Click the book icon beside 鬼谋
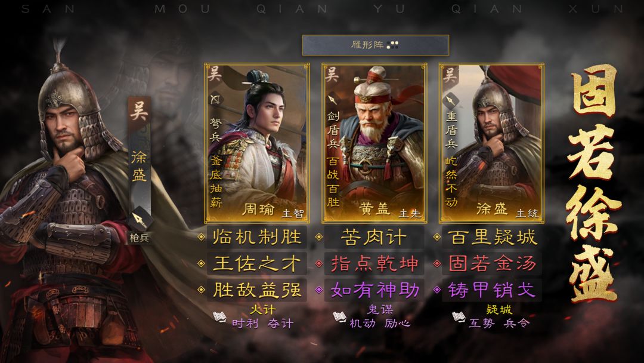 pos(339,317)
